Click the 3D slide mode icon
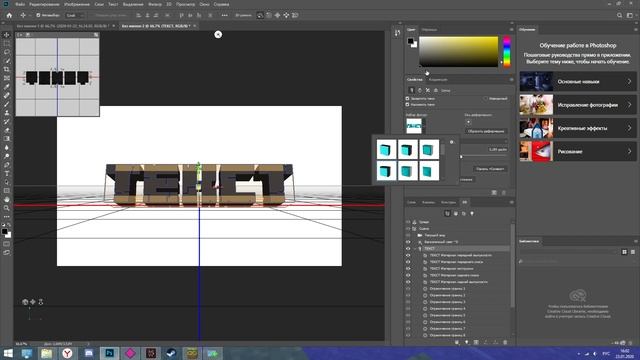The image size is (640, 360). click(286, 16)
